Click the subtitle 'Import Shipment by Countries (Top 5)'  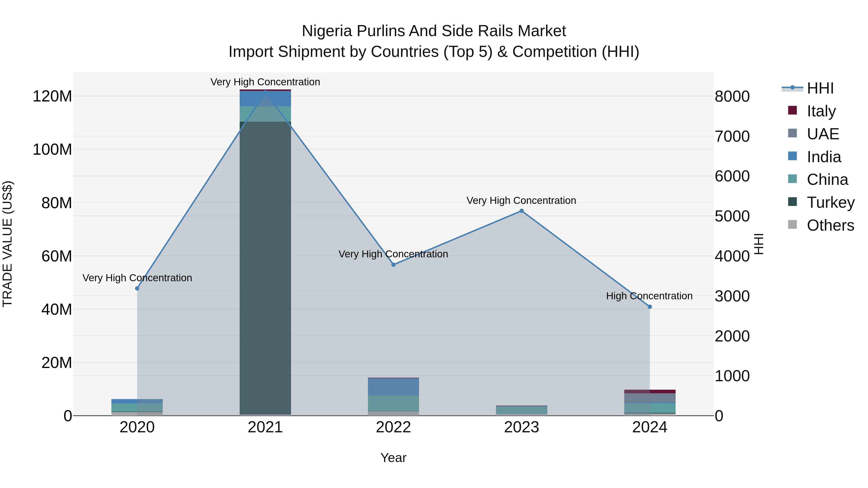pos(360,52)
